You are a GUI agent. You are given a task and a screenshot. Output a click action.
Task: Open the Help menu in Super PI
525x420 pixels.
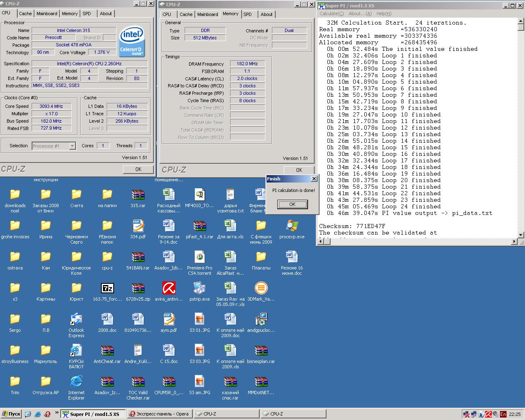pos(384,14)
